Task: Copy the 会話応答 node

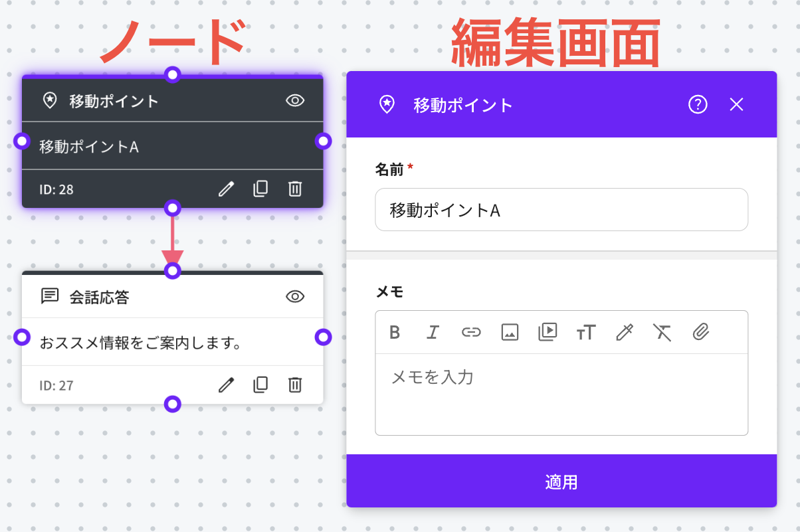Action: pyautogui.click(x=260, y=385)
